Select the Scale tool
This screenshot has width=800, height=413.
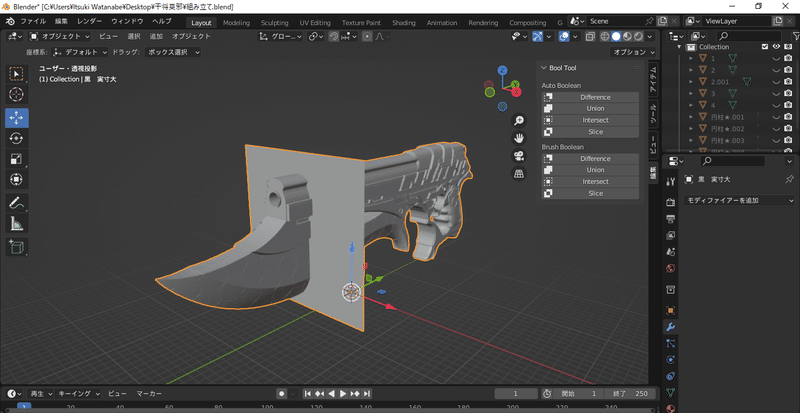(x=17, y=159)
